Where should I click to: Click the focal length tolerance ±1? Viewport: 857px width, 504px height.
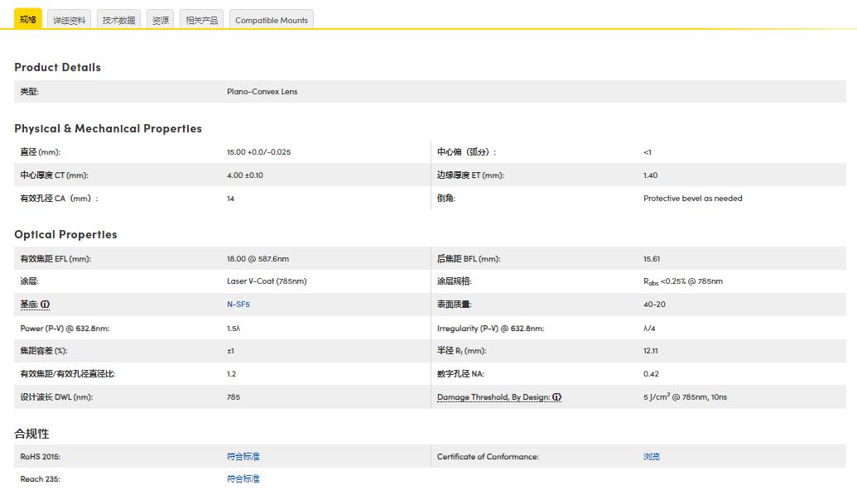click(x=231, y=351)
